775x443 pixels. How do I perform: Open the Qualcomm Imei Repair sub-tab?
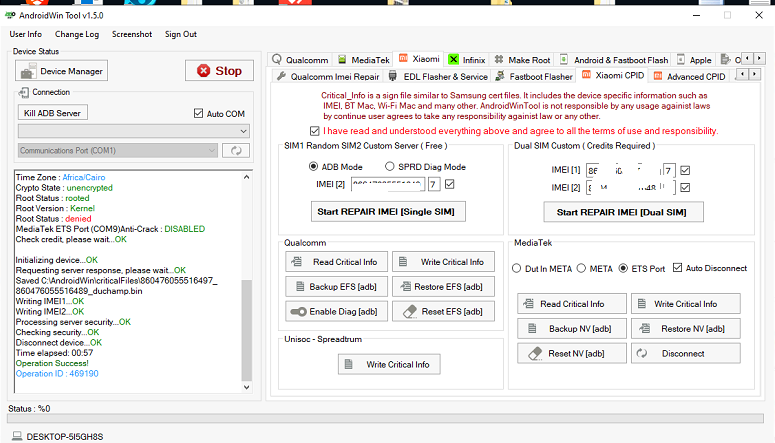pyautogui.click(x=328, y=77)
